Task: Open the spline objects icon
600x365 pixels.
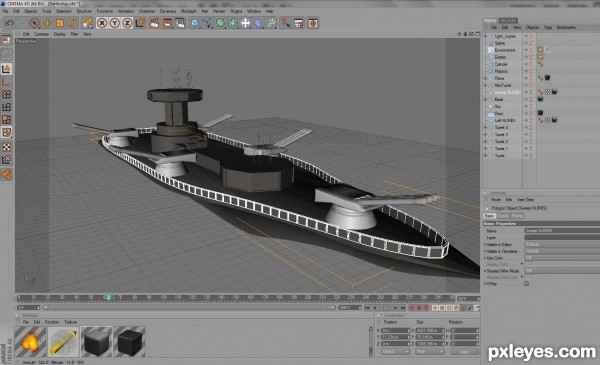Action: point(208,23)
